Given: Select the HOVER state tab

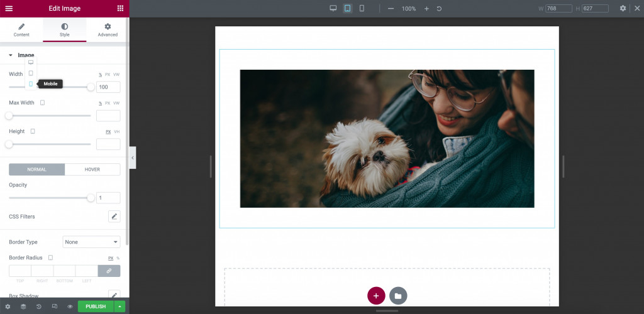Looking at the screenshot, I should pos(92,170).
